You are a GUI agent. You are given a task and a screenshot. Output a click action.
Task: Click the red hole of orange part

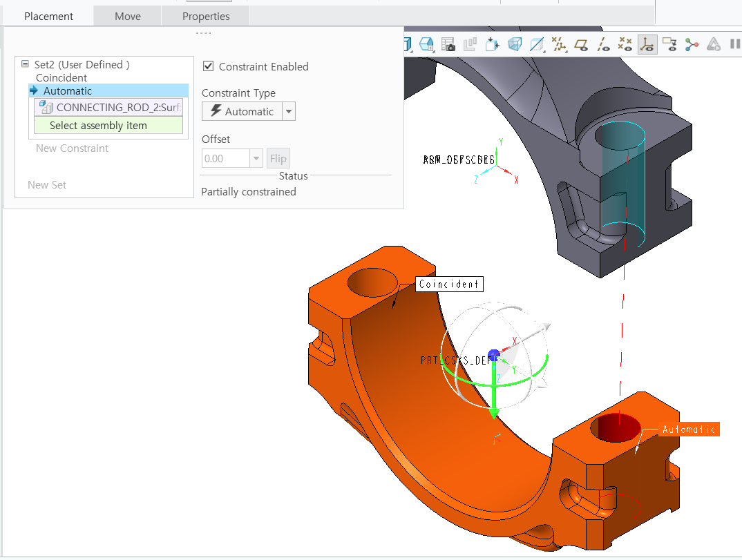pyautogui.click(x=615, y=427)
